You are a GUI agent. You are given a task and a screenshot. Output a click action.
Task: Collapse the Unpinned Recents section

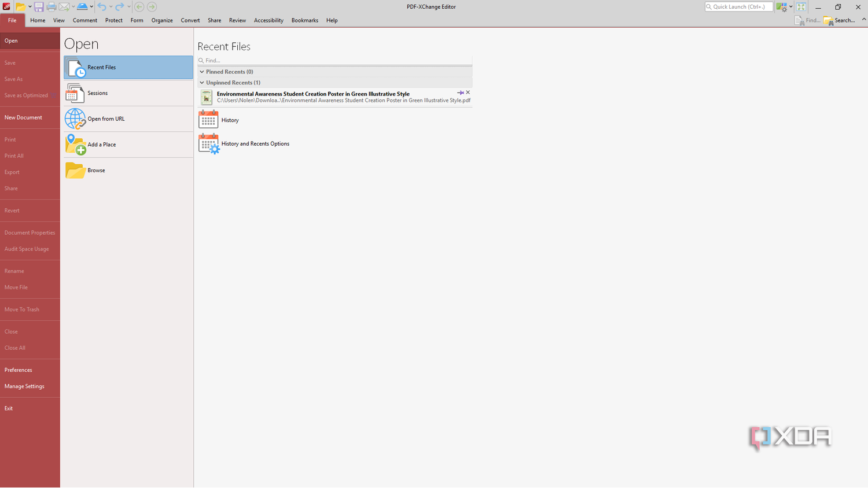202,82
